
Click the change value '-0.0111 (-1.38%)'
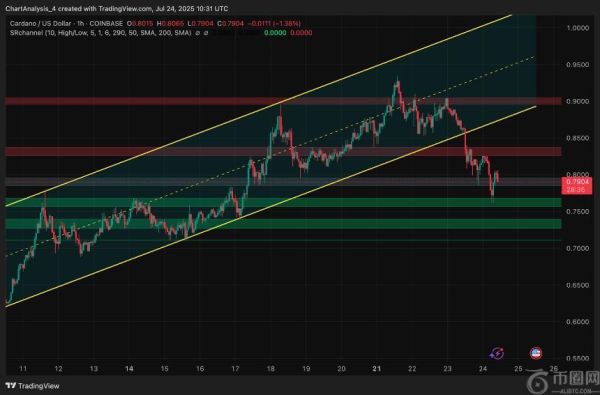click(x=274, y=24)
